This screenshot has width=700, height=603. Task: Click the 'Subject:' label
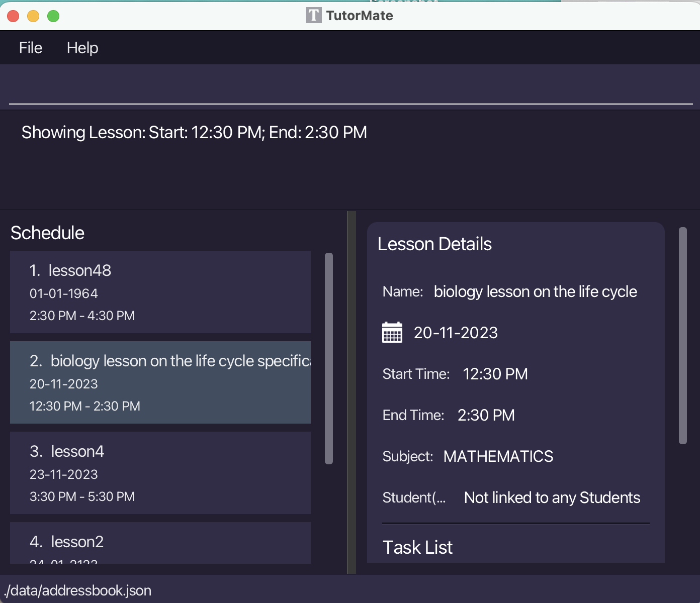click(408, 456)
